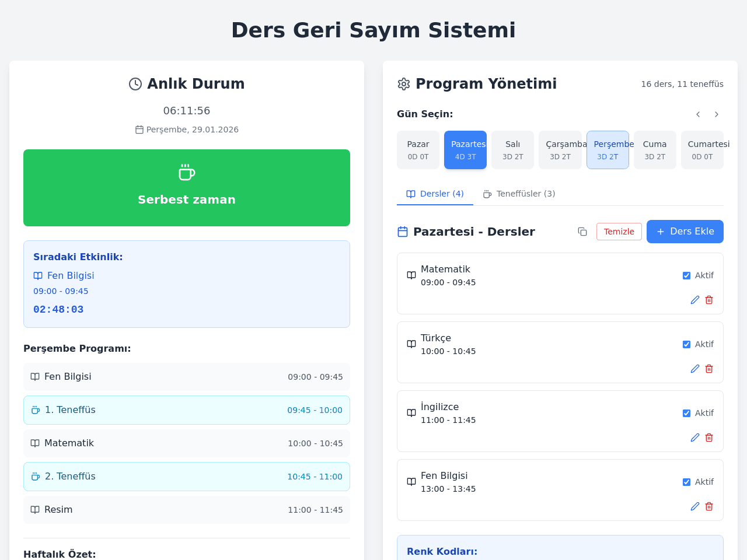
Task: Select the Salı day
Action: pyautogui.click(x=512, y=150)
